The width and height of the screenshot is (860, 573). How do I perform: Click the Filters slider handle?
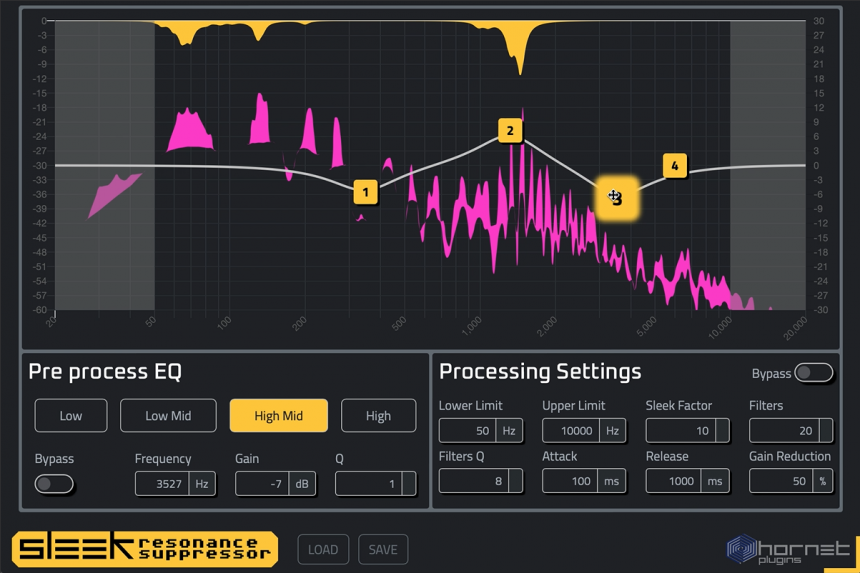827,431
